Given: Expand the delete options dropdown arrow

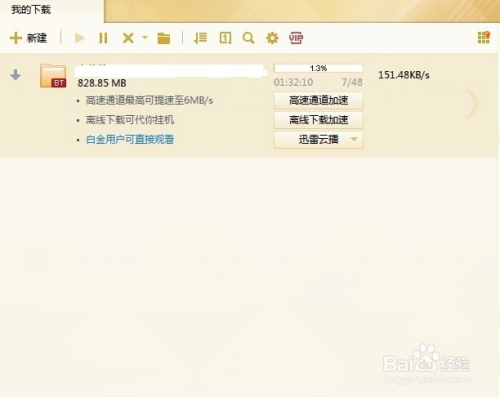Looking at the screenshot, I should [x=145, y=37].
